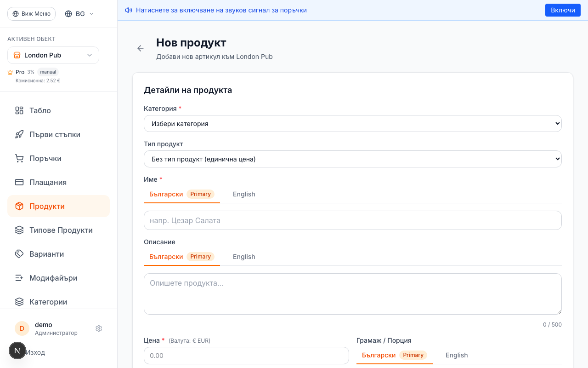Open the settings gear next to demo
This screenshot has height=368, width=588.
(98, 328)
